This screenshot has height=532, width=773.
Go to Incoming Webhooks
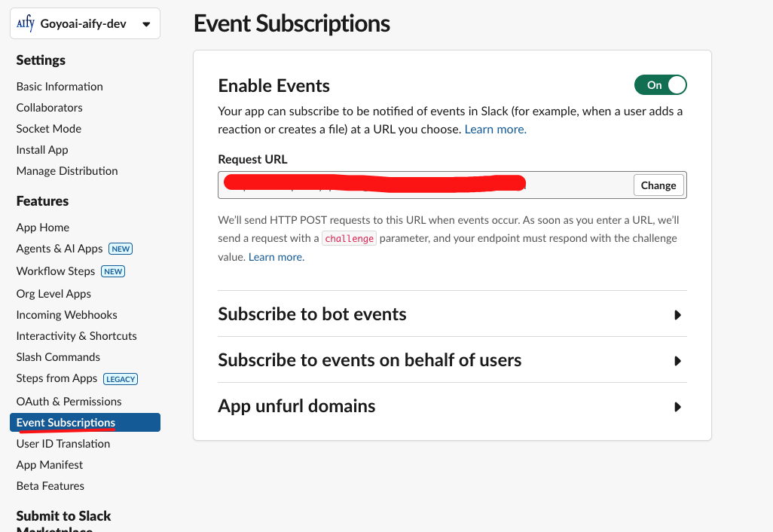pyautogui.click(x=66, y=314)
